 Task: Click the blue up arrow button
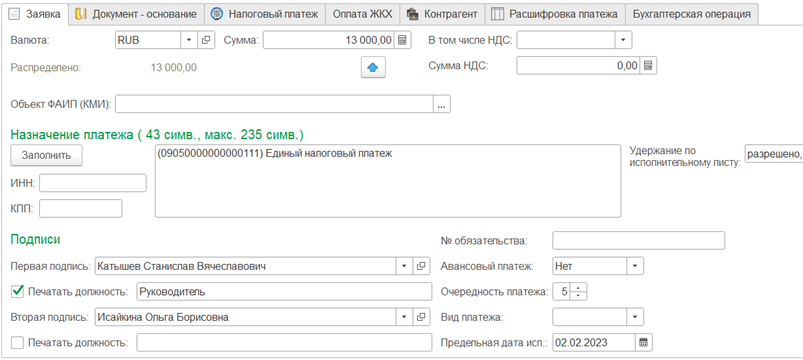click(x=373, y=68)
